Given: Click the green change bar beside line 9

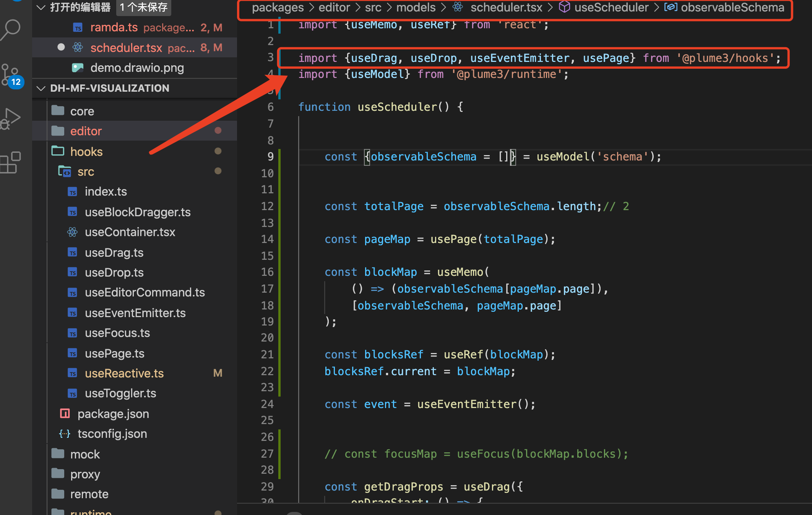Looking at the screenshot, I should click(x=279, y=157).
